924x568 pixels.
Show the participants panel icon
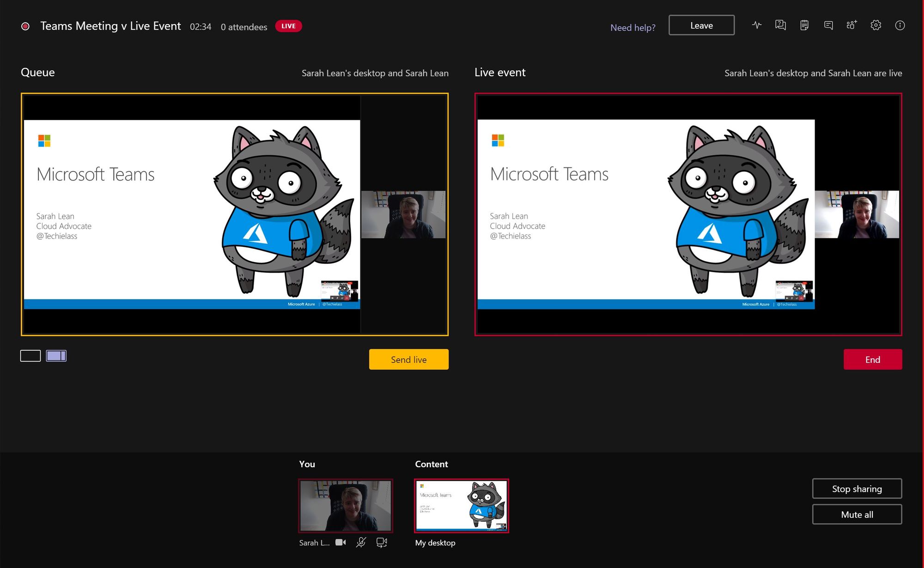click(x=851, y=25)
